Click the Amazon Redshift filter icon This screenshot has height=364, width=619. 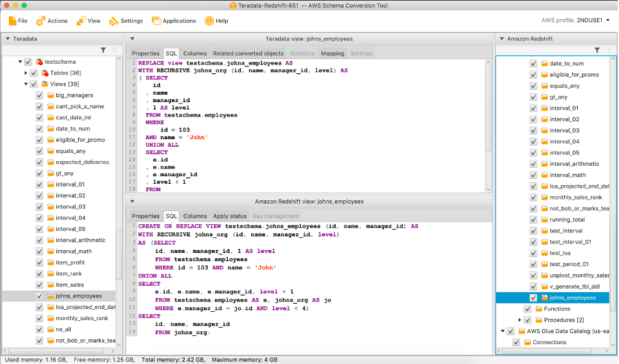coord(597,50)
